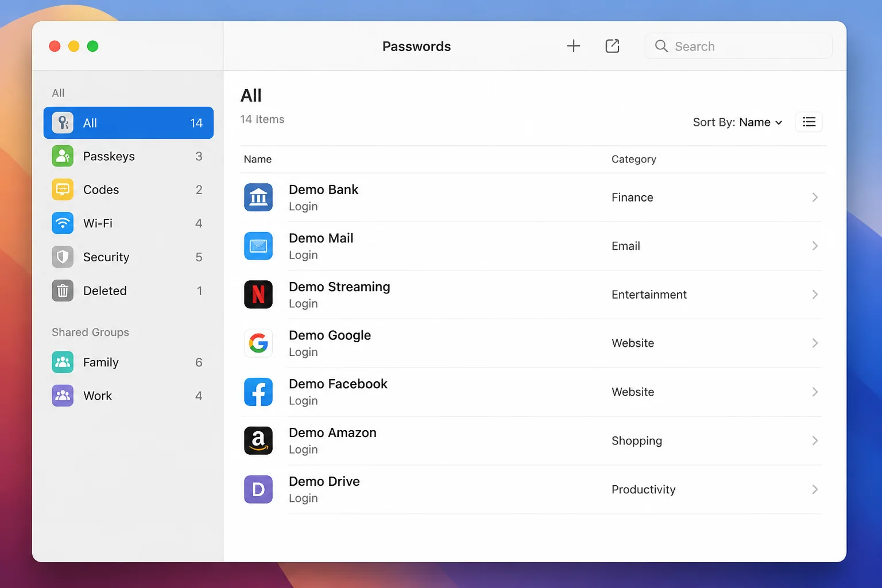Open the Demo Amazon entry name
Screen dimensions: 882x588
[332, 433]
